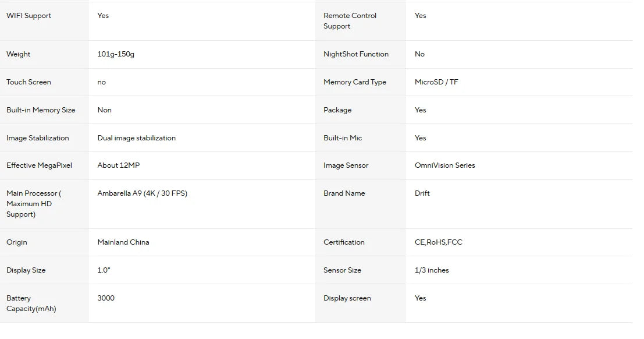The width and height of the screenshot is (644, 339).
Task: Click Ambarella A9 (4K / 30 FPS) text
Action: click(142, 193)
